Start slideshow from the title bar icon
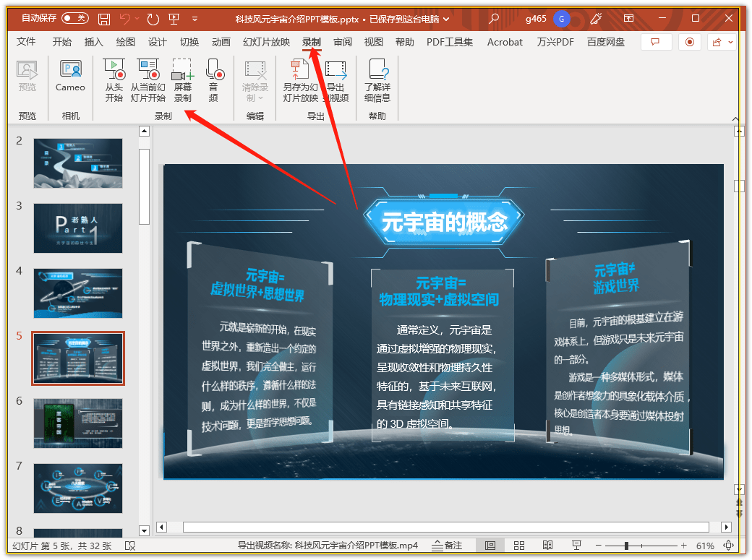The height and width of the screenshot is (560, 752). click(174, 19)
